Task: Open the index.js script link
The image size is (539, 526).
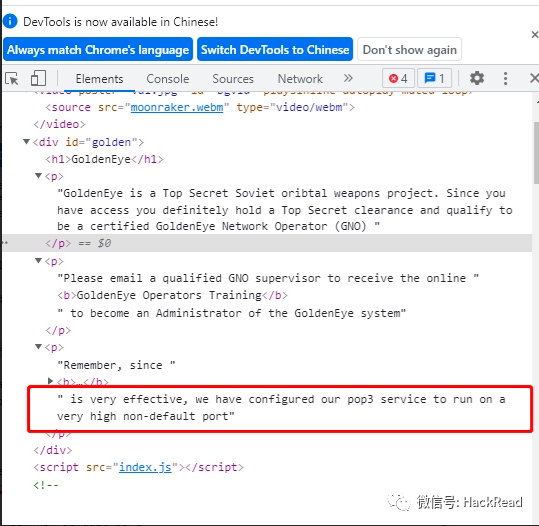Action: pyautogui.click(x=145, y=467)
